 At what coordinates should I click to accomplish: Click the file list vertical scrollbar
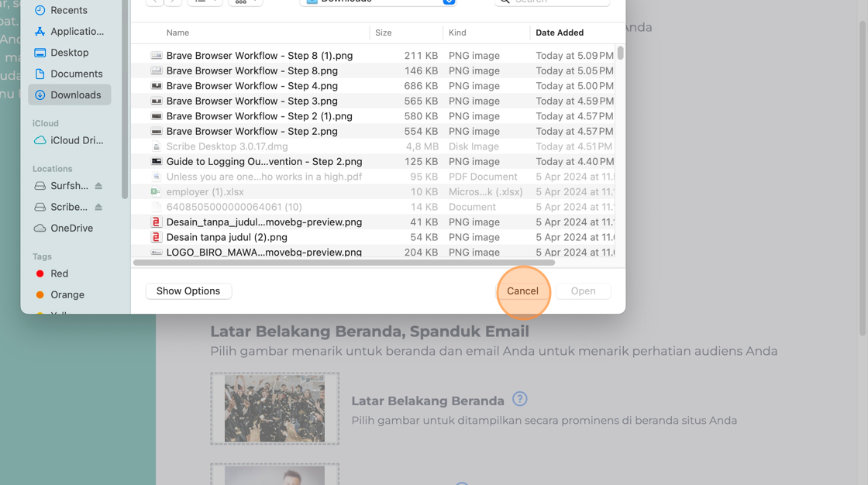pyautogui.click(x=621, y=53)
